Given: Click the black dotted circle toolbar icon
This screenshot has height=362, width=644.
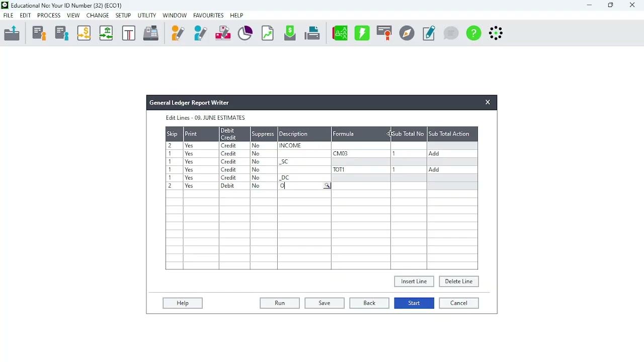Looking at the screenshot, I should (496, 34).
